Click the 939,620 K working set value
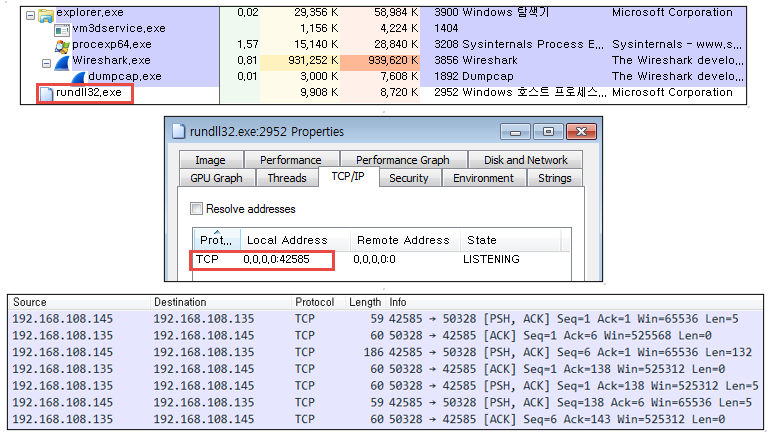 (x=393, y=61)
